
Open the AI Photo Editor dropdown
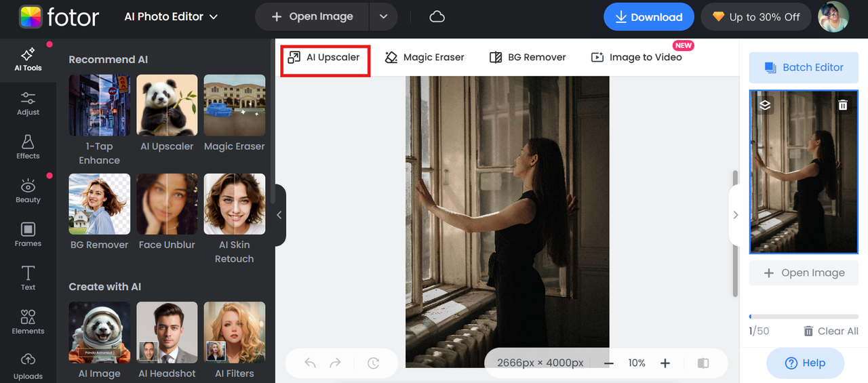click(171, 17)
